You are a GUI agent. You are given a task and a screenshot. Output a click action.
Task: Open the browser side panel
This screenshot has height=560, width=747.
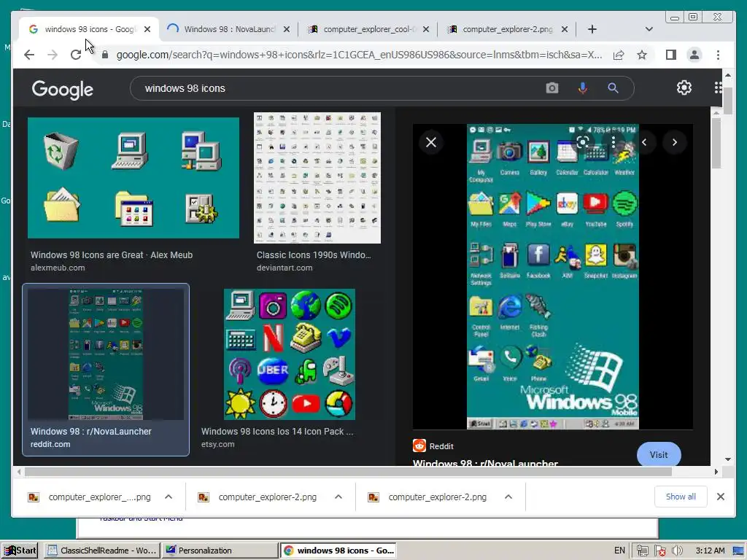click(671, 55)
